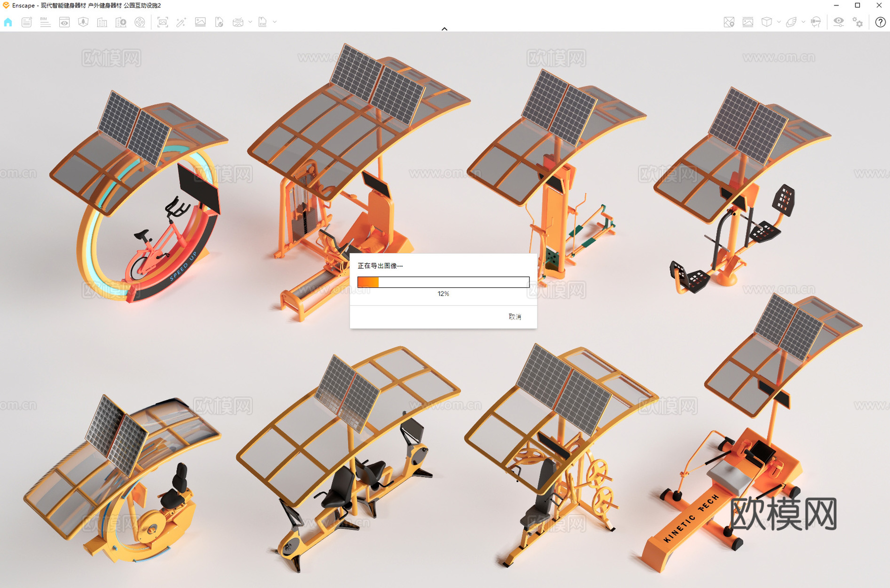
Task: Collapse the toolbar with the up chevron
Action: click(445, 29)
